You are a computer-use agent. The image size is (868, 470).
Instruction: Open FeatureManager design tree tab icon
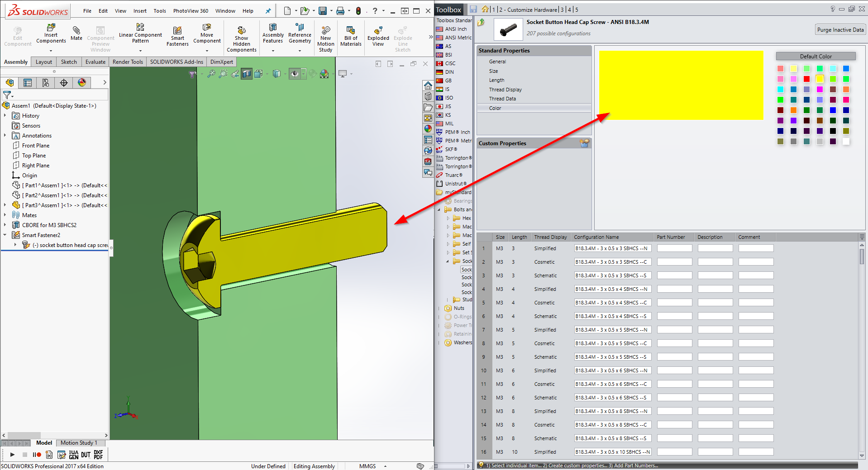10,82
